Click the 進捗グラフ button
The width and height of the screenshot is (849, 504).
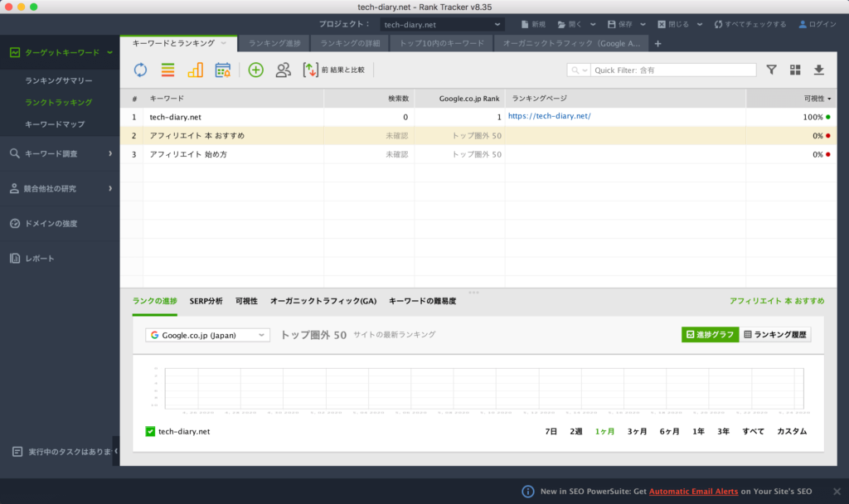pos(710,335)
